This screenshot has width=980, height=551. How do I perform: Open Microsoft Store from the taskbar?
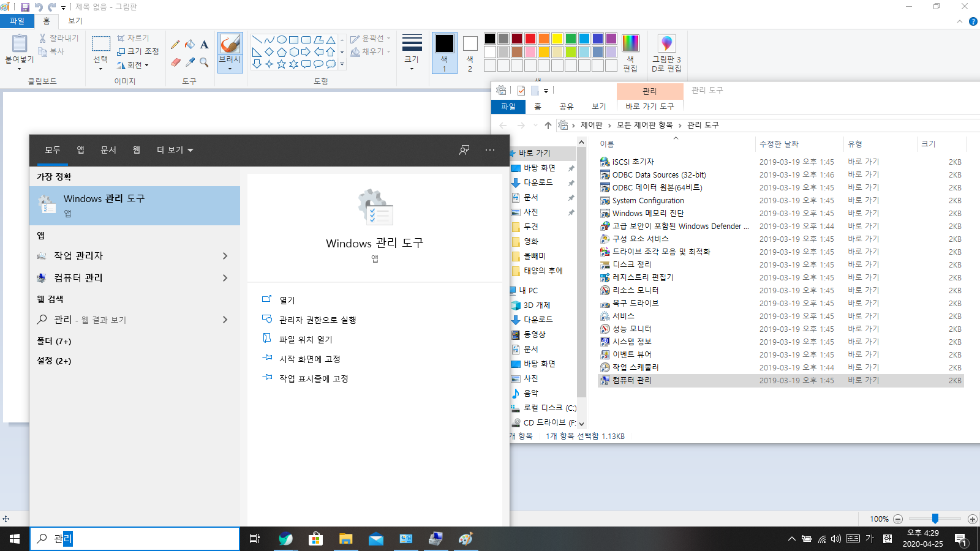(315, 539)
